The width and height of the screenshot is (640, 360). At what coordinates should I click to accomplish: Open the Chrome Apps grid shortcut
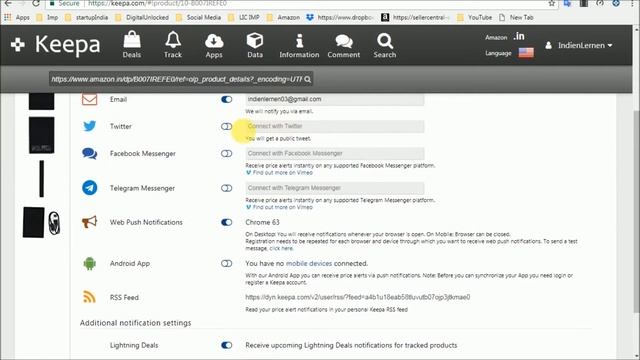pos(17,18)
